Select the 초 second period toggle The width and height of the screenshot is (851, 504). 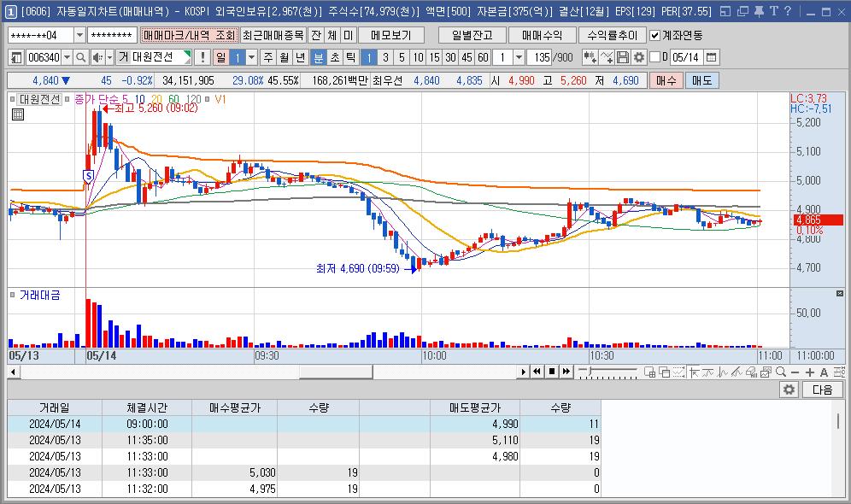[x=335, y=57]
